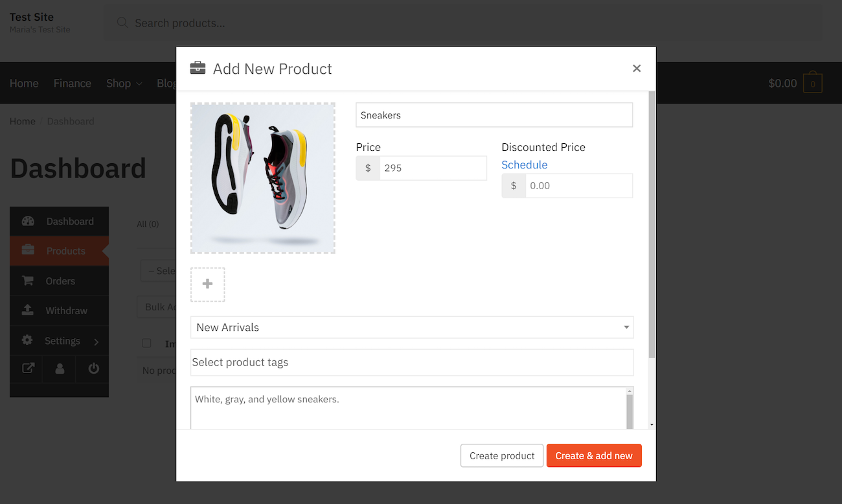Click the user profile icon in sidebar

tap(60, 369)
